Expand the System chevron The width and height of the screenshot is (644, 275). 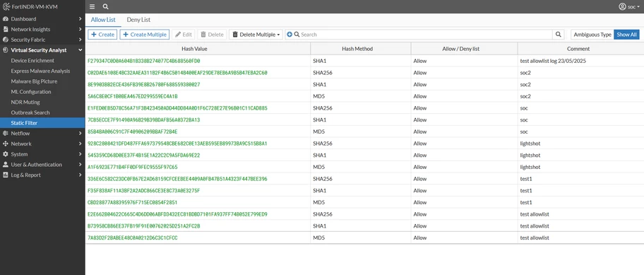tap(80, 154)
